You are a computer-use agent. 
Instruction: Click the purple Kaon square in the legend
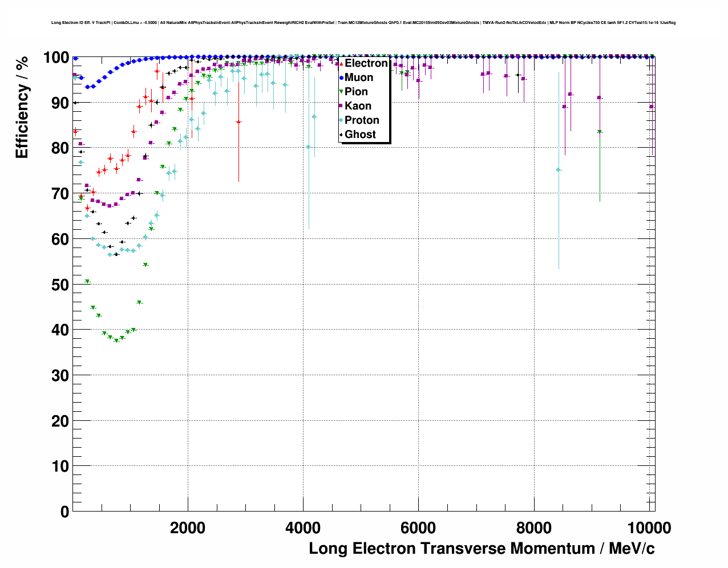[342, 106]
